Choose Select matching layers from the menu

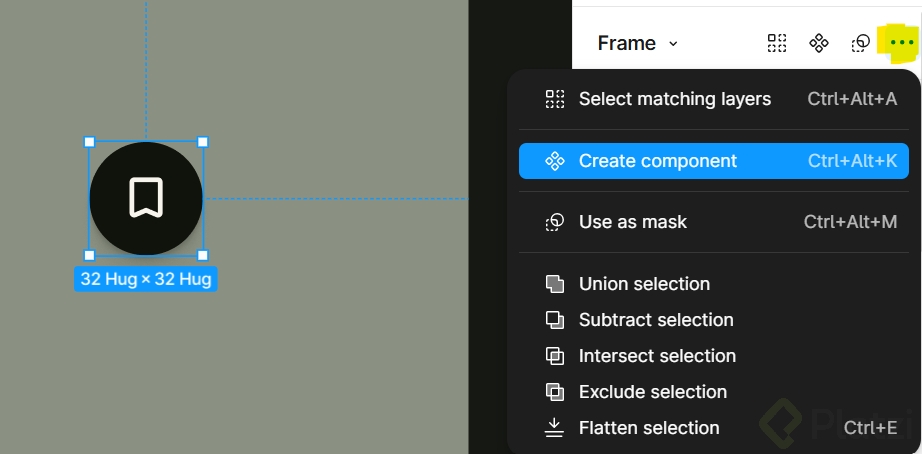[675, 99]
